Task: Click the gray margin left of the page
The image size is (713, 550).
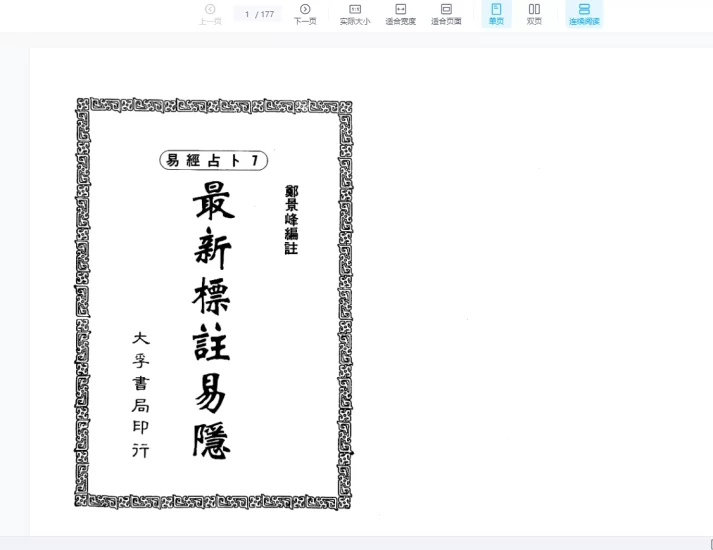Action: pyautogui.click(x=14, y=300)
